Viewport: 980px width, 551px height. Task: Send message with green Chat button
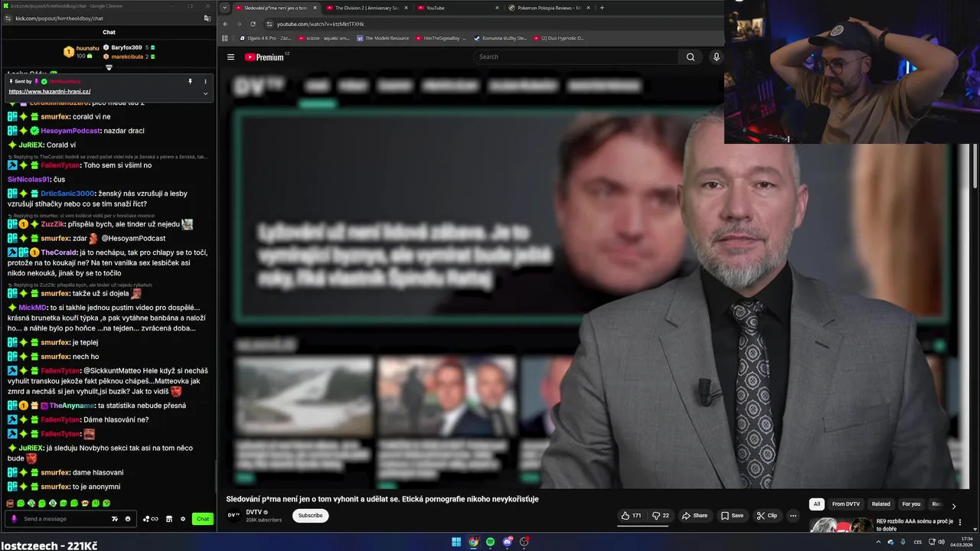pos(202,519)
